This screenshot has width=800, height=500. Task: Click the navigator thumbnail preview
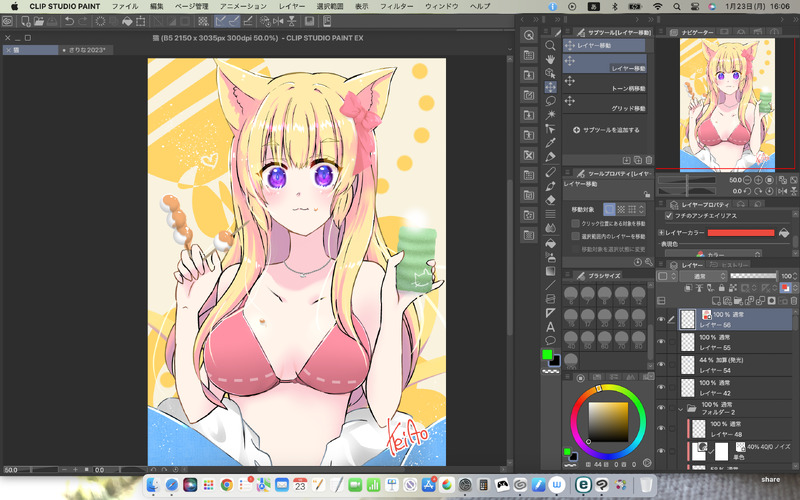[x=727, y=105]
